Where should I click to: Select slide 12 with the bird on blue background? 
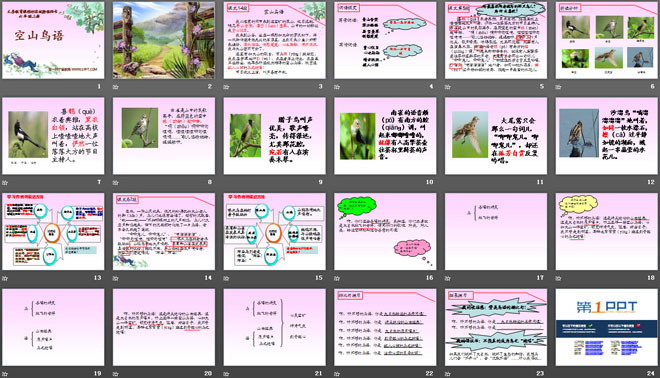[x=607, y=136]
